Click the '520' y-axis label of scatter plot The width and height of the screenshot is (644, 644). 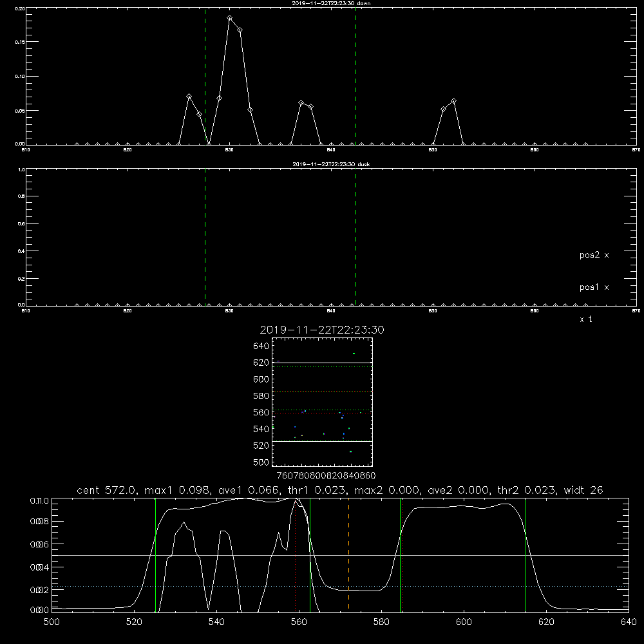pyautogui.click(x=261, y=446)
